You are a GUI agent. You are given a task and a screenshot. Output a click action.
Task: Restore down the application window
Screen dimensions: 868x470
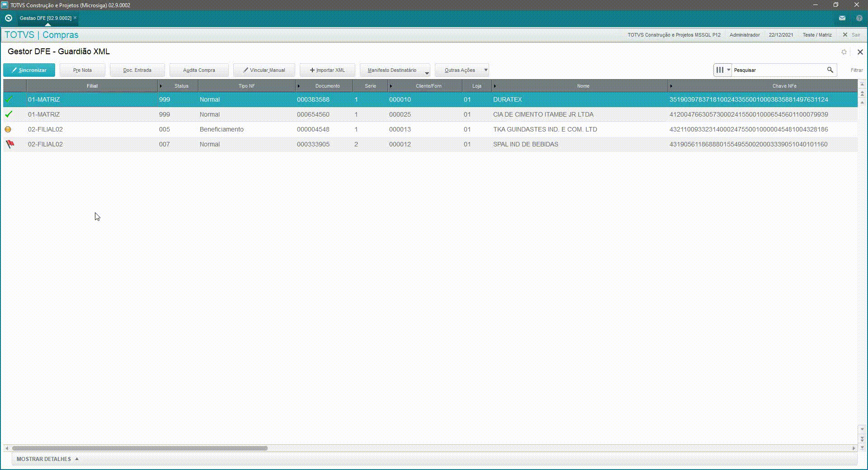point(835,5)
